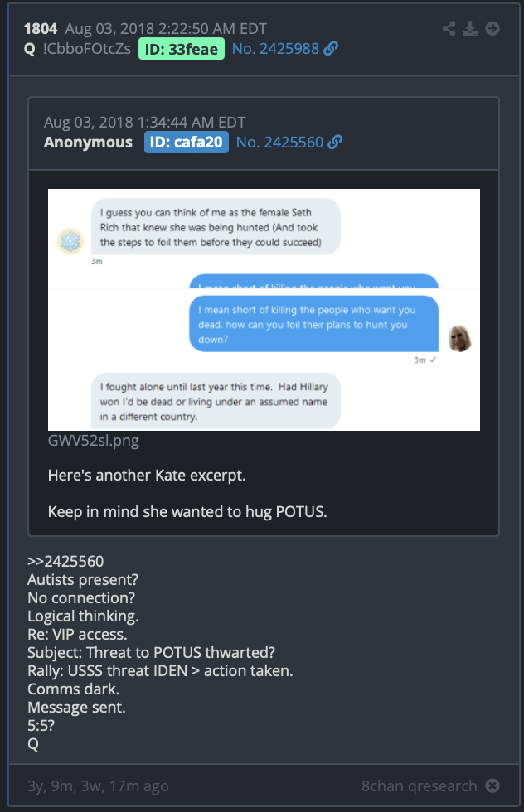Open quoted post No. 2425560 link
This screenshot has width=524, height=812.
pos(280,142)
